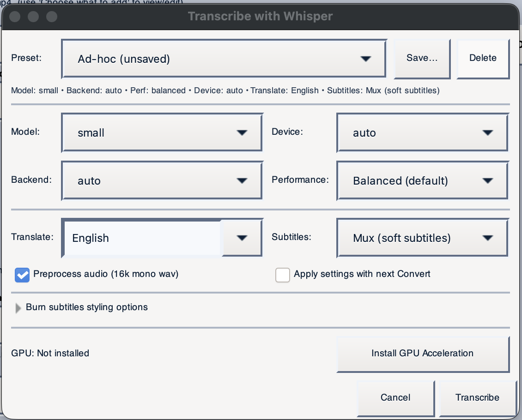Uncheck Preprocess audio (16k mono wav)
The image size is (522, 420).
click(x=22, y=275)
